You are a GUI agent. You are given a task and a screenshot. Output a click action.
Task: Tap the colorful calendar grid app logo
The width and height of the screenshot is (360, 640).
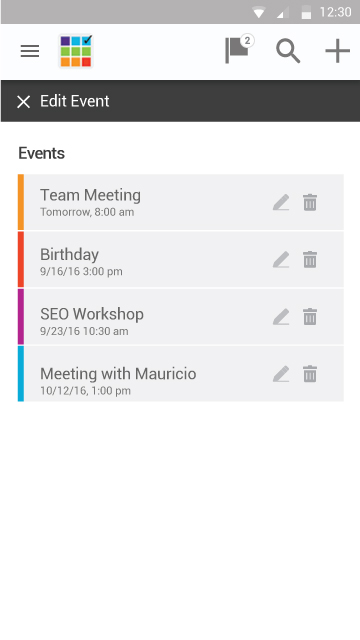tap(76, 51)
